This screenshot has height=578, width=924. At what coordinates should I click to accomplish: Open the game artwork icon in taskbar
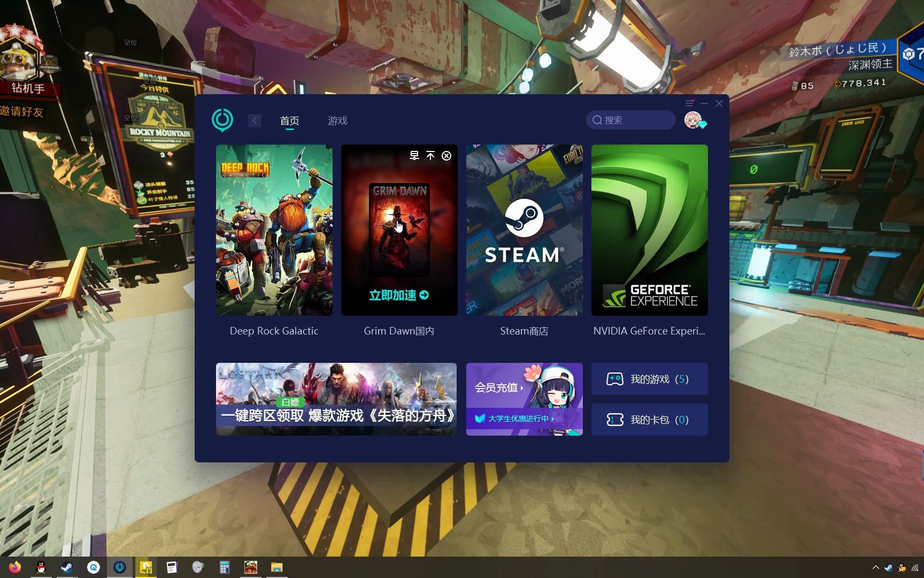[x=251, y=567]
